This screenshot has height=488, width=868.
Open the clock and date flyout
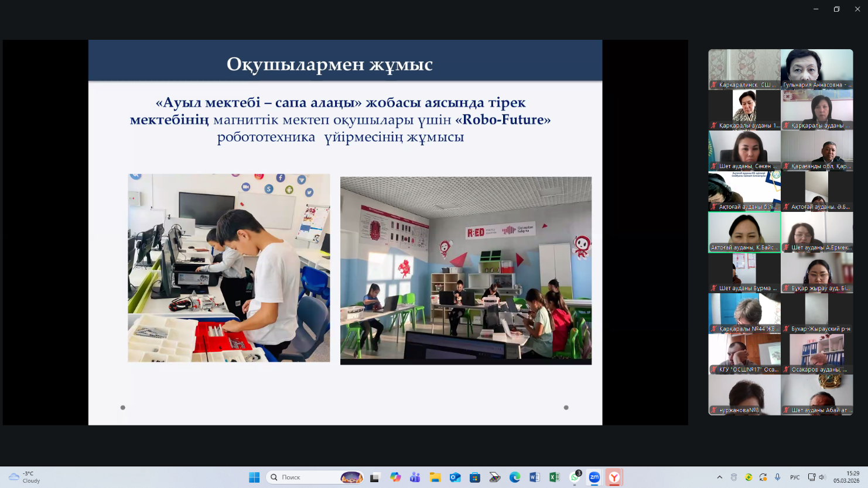pos(847,477)
